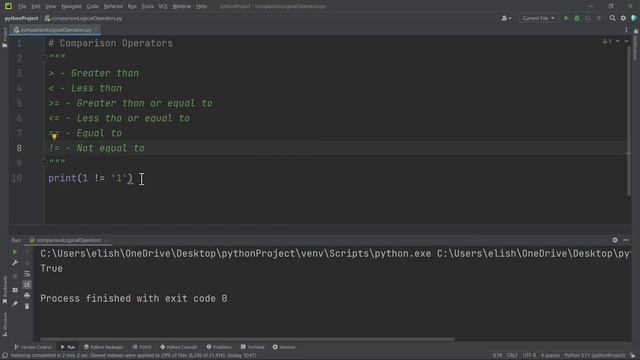Click the wrench icon in Run panel

click(x=15, y=263)
